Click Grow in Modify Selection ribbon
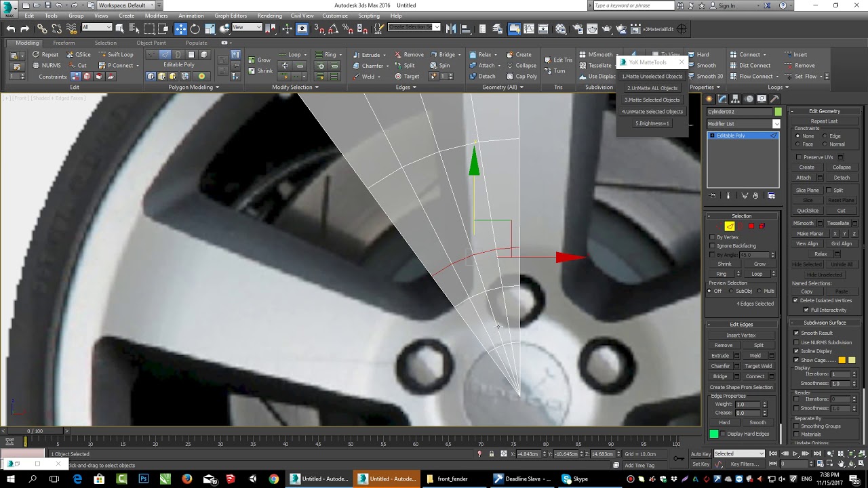868x488 pixels. pos(259,60)
